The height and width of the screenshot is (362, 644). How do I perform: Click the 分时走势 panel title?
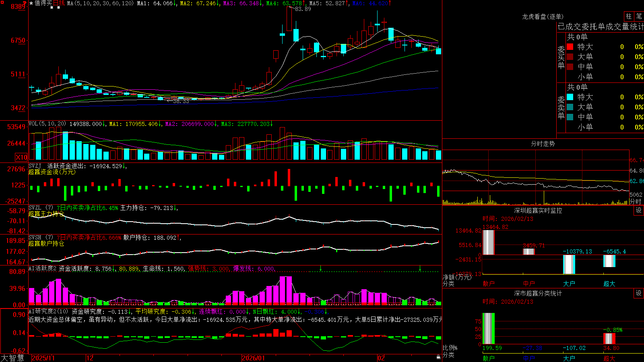[x=543, y=144]
